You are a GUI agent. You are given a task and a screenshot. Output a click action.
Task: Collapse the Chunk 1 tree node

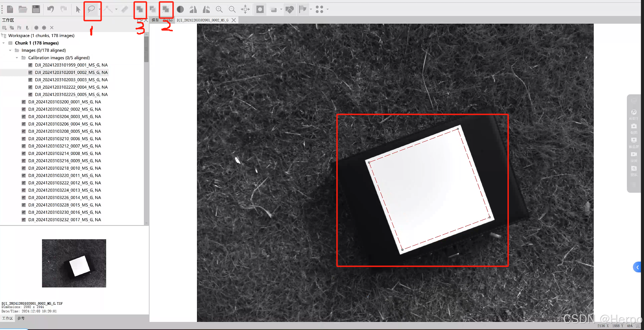click(4, 43)
